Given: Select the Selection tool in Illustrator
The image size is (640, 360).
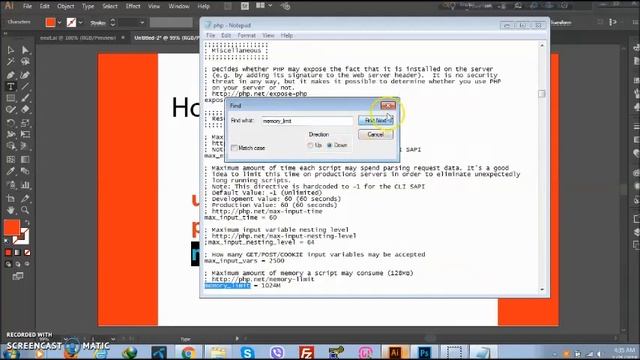Looking at the screenshot, I should click(11, 50).
